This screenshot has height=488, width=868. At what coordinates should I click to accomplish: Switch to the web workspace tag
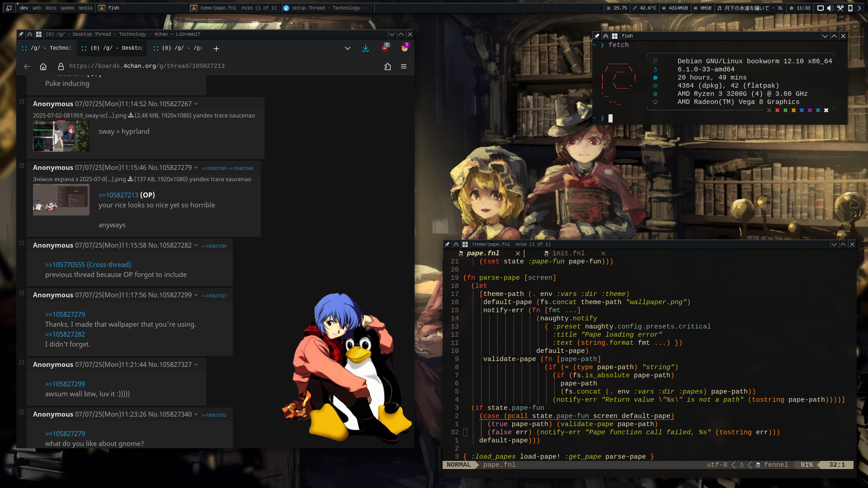tap(37, 8)
